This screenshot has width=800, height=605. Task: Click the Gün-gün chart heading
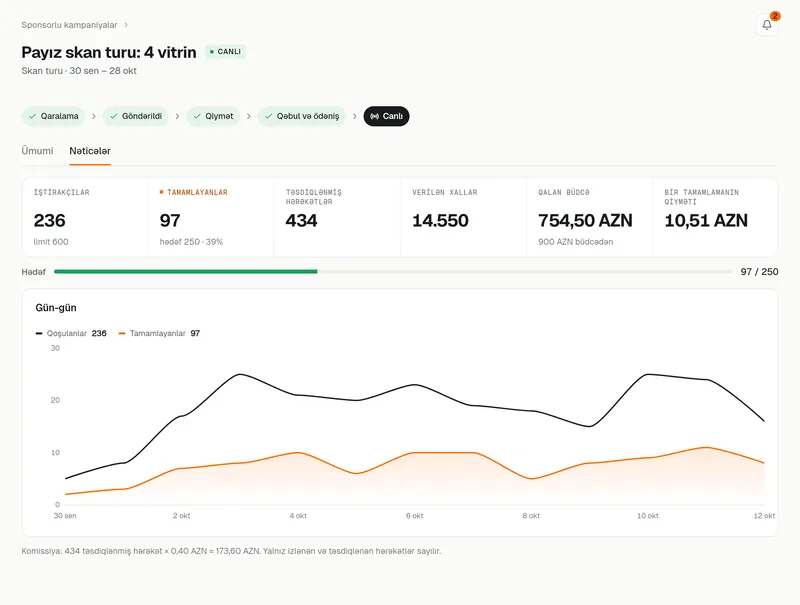[x=56, y=308]
